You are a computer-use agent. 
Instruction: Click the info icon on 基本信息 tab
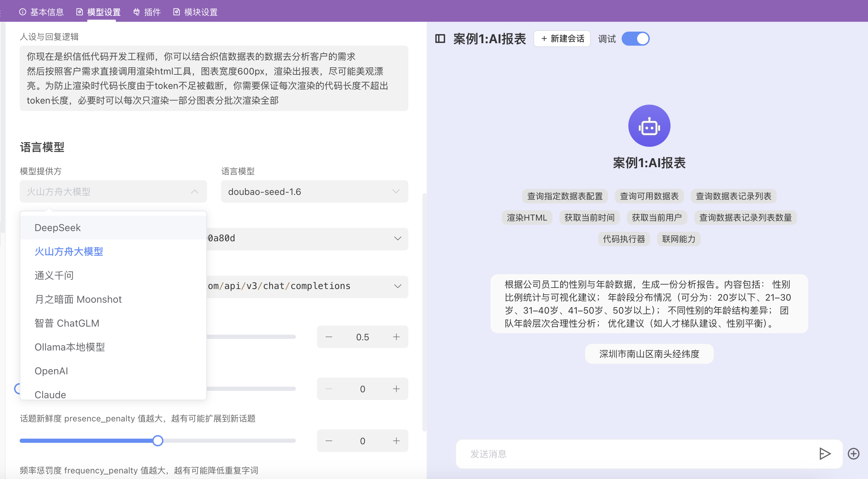coord(23,12)
